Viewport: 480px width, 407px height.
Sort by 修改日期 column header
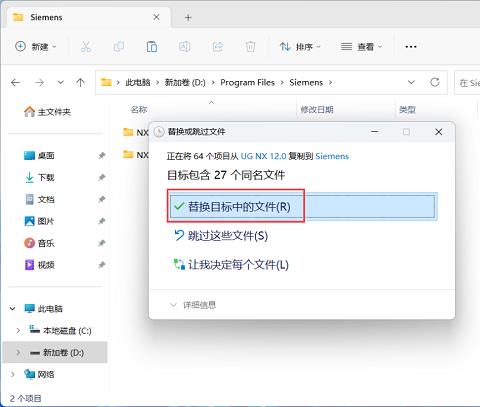317,110
